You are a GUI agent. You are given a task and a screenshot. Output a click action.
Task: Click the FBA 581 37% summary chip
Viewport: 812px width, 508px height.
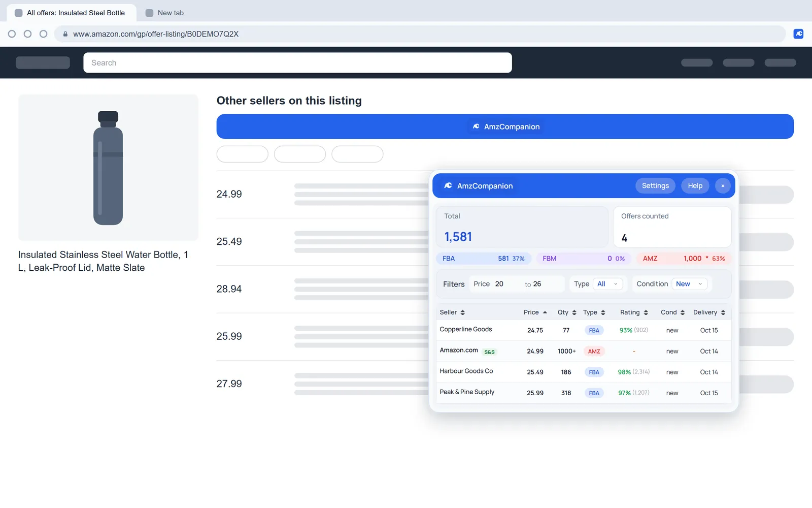(484, 259)
